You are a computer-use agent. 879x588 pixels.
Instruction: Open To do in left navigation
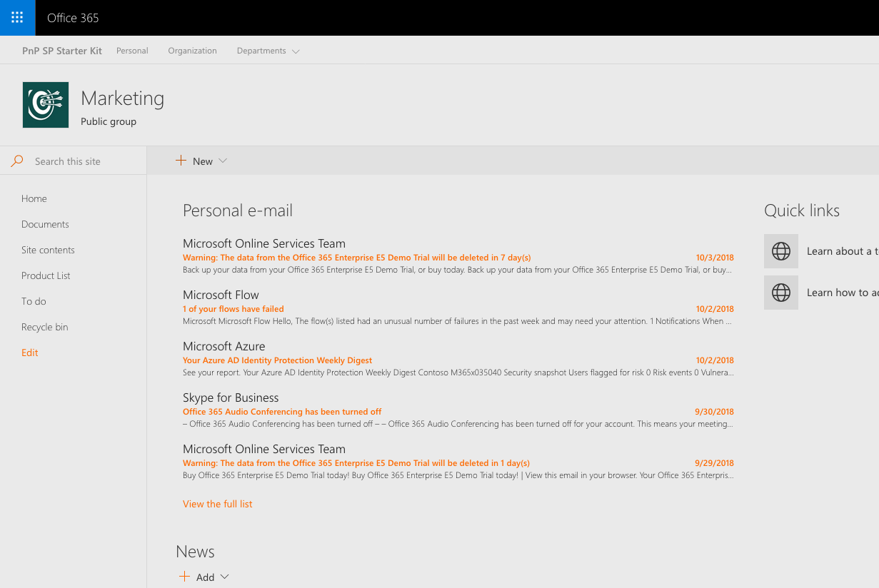pyautogui.click(x=34, y=301)
